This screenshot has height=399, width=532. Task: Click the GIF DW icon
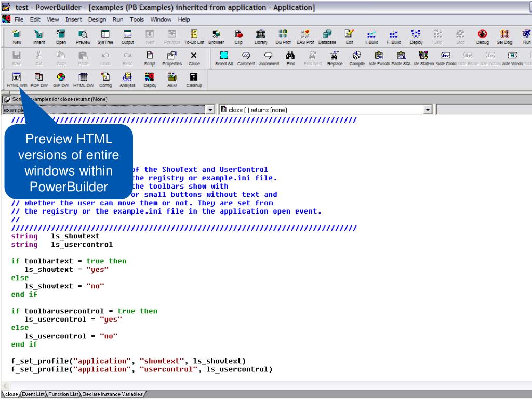pyautogui.click(x=61, y=80)
